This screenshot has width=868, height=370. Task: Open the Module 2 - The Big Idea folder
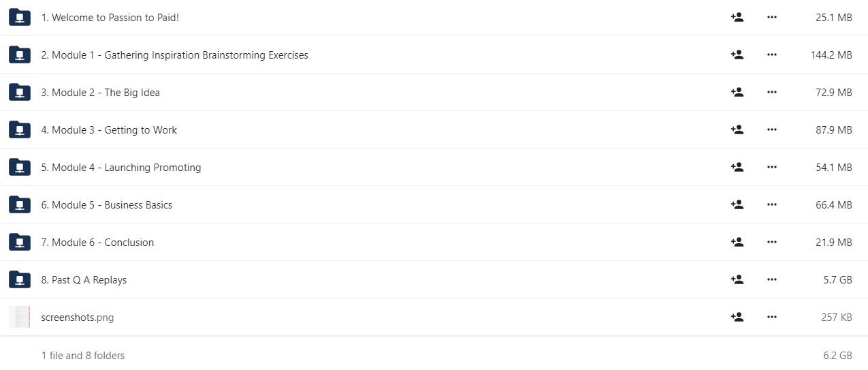pos(100,93)
